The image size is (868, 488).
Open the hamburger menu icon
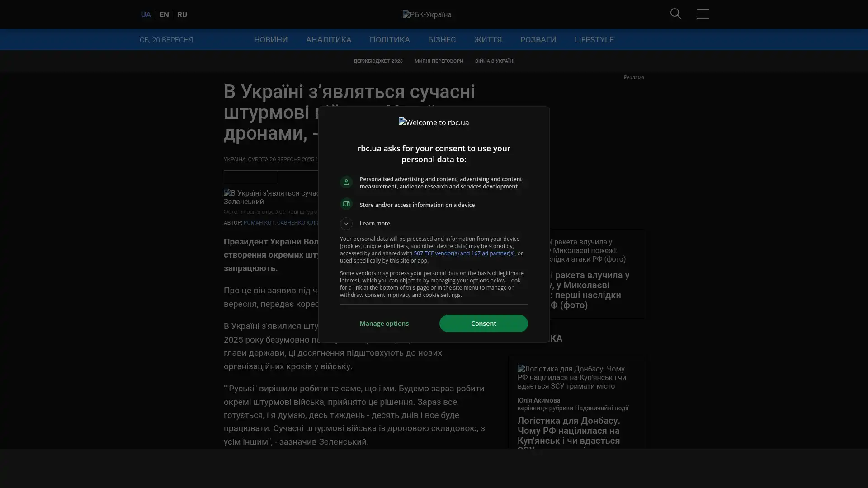click(x=703, y=14)
